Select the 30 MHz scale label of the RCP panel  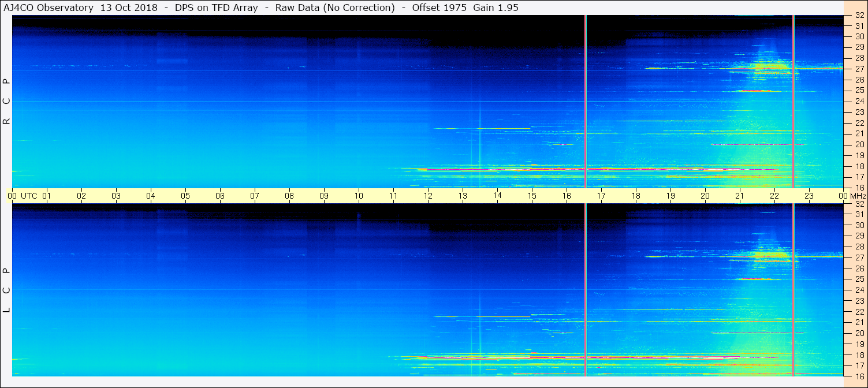(859, 36)
